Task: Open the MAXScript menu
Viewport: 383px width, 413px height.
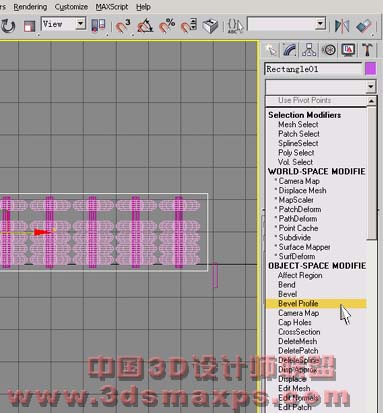Action: coord(112,7)
